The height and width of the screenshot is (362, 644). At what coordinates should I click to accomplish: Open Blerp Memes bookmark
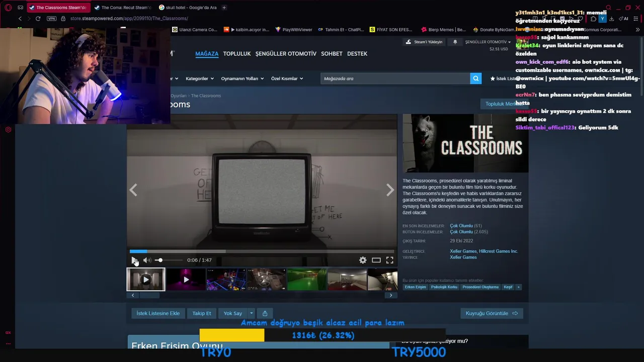[443, 30]
